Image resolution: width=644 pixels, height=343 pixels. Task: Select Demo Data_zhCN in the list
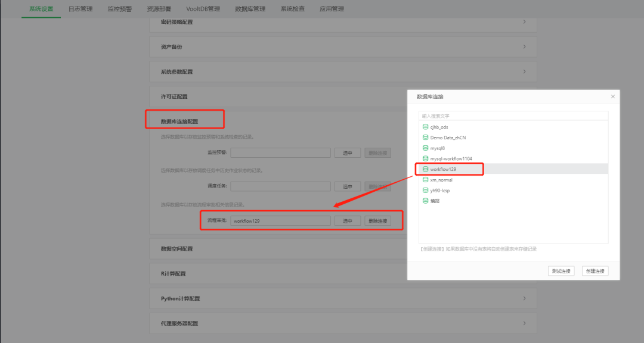tap(513, 138)
